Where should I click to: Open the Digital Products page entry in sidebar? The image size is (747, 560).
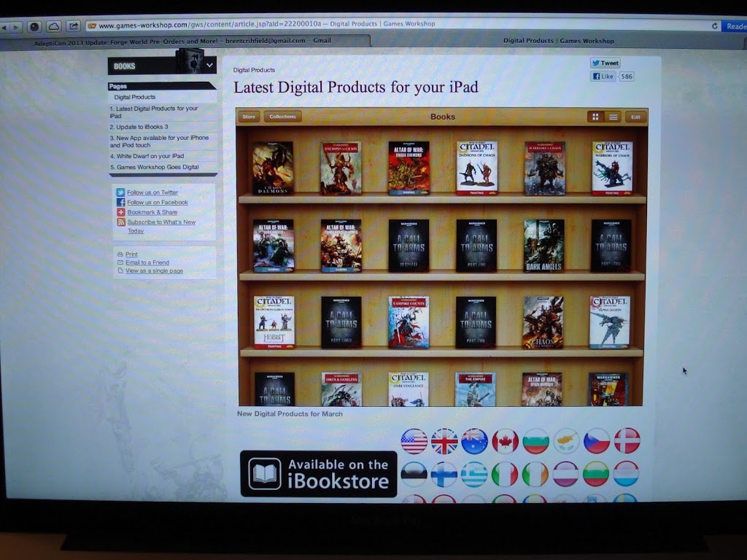pyautogui.click(x=135, y=97)
